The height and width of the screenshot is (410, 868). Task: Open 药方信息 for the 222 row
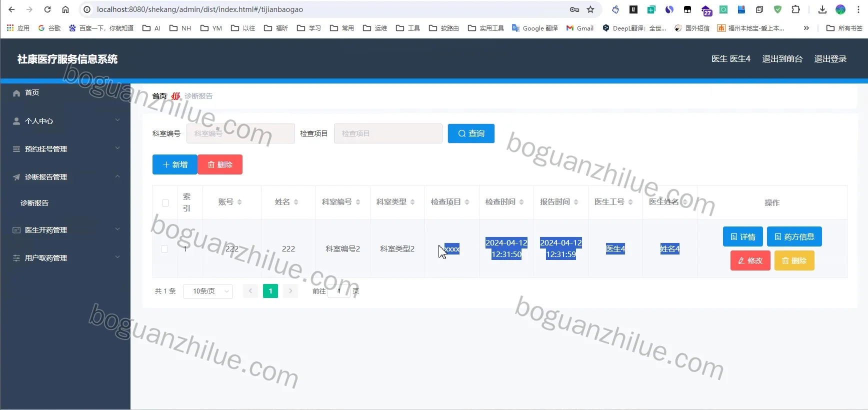click(794, 236)
